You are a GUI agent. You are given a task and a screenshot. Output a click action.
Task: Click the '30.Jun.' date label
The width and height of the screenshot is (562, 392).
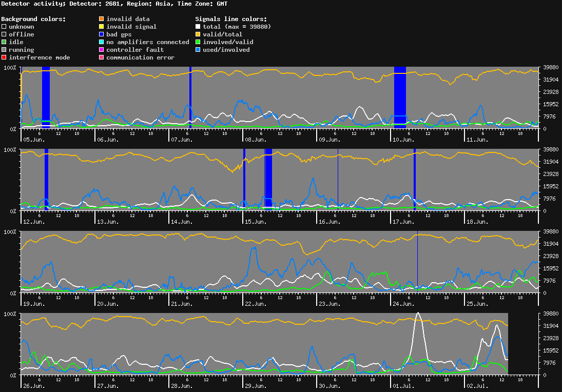click(x=330, y=386)
